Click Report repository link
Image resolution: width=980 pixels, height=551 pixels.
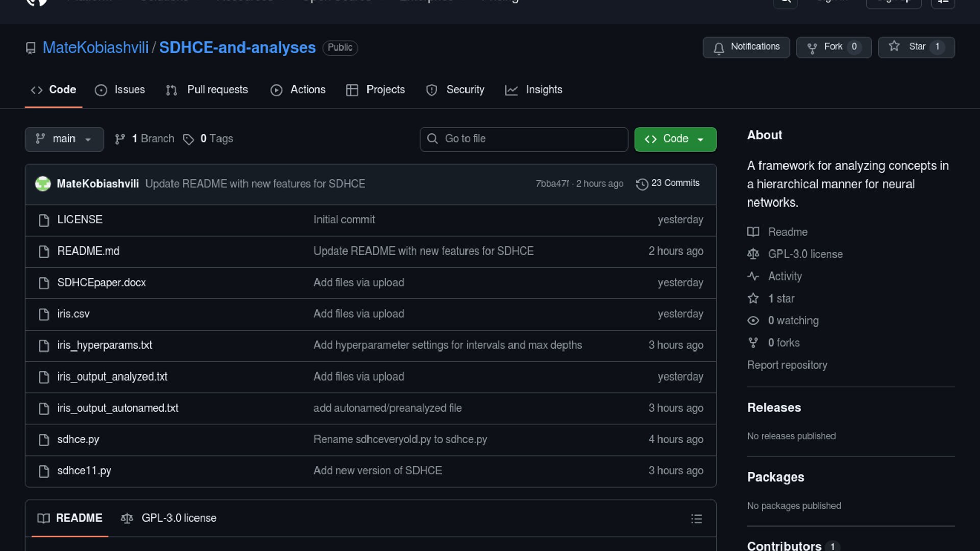click(x=787, y=365)
